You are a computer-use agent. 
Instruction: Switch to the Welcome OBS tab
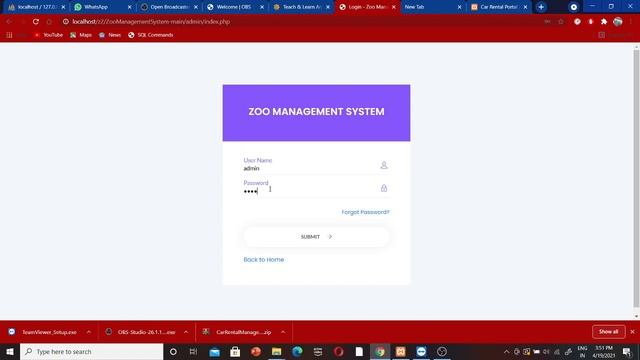pyautogui.click(x=235, y=7)
